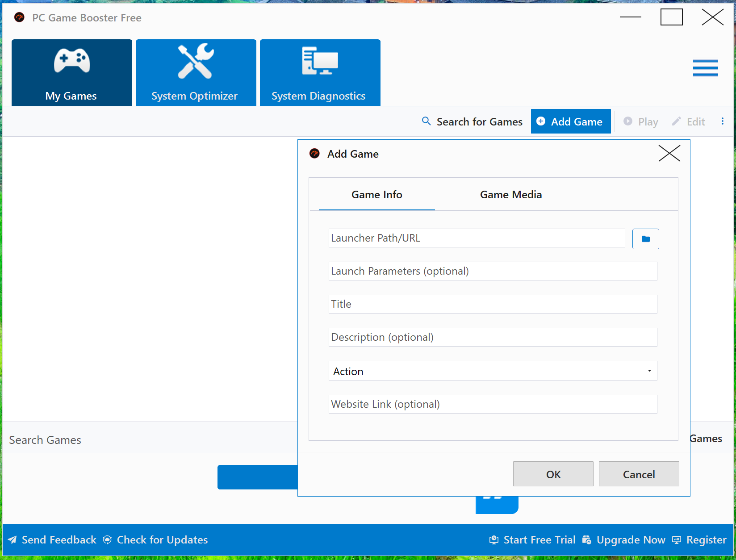Click the Description input field

(x=493, y=337)
